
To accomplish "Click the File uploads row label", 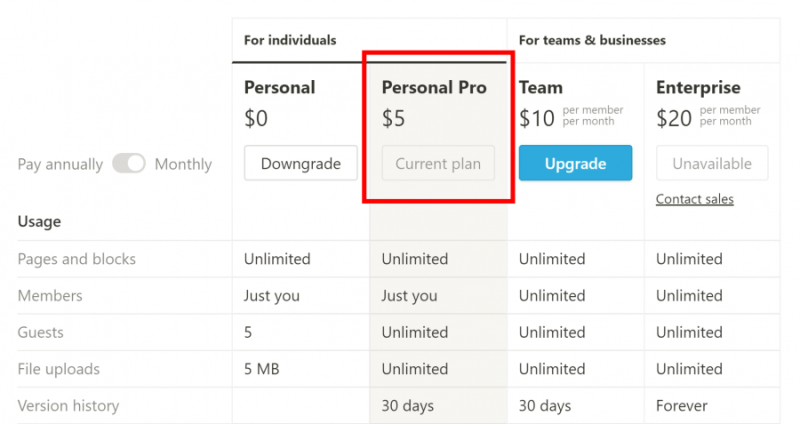I will point(59,369).
